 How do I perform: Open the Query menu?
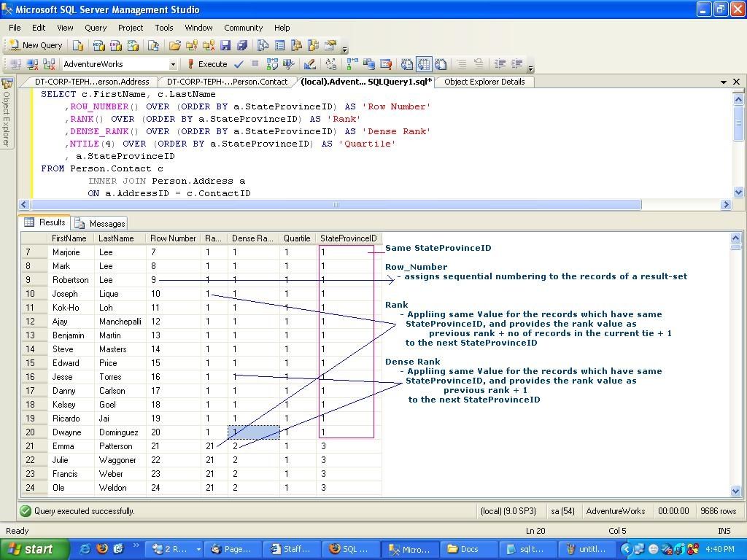click(96, 28)
